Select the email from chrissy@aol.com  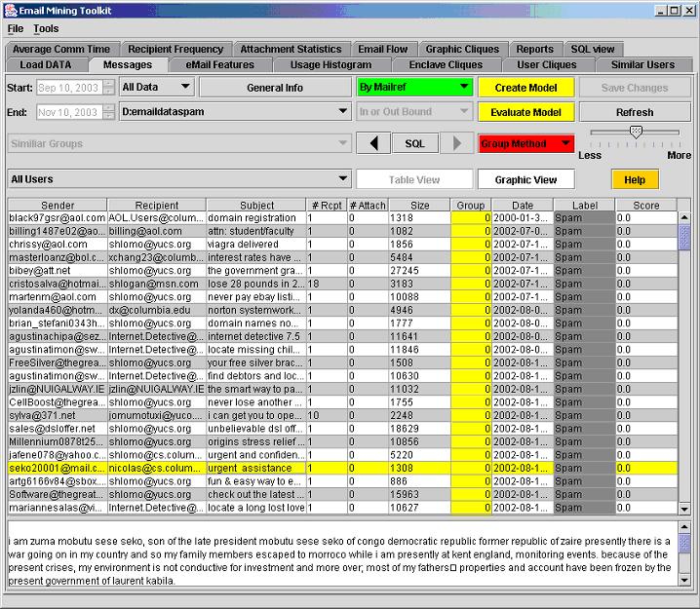tap(58, 245)
